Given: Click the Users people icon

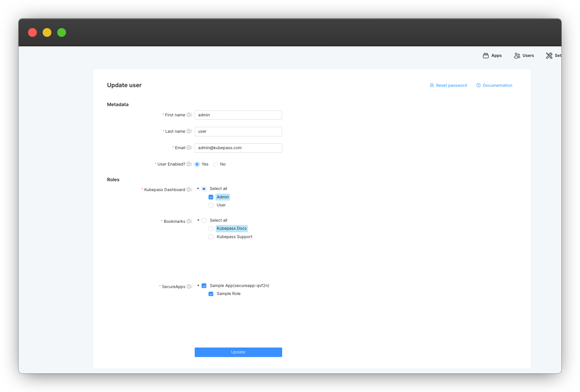Looking at the screenshot, I should click(517, 56).
